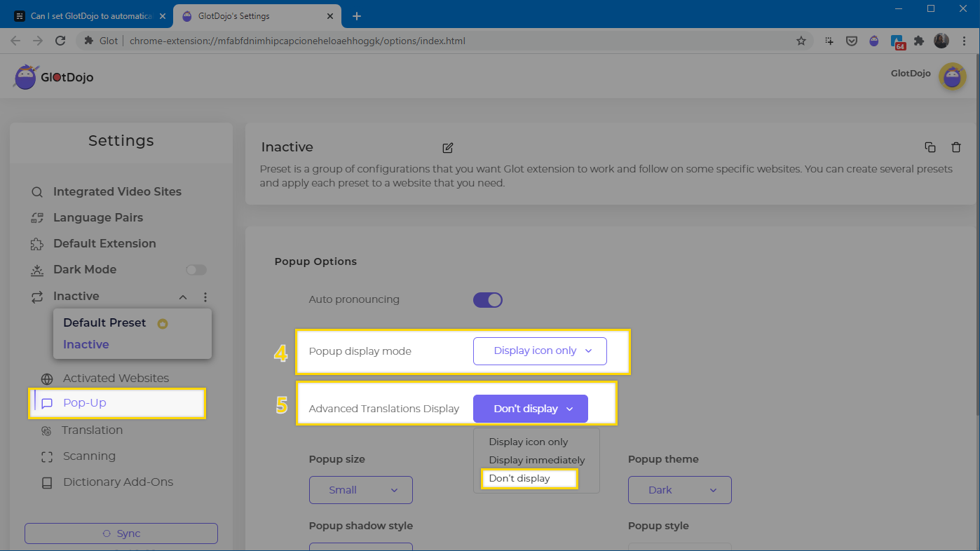Image resolution: width=980 pixels, height=551 pixels.
Task: Open the Chrome Extensions puzzle icon
Action: coord(919,41)
